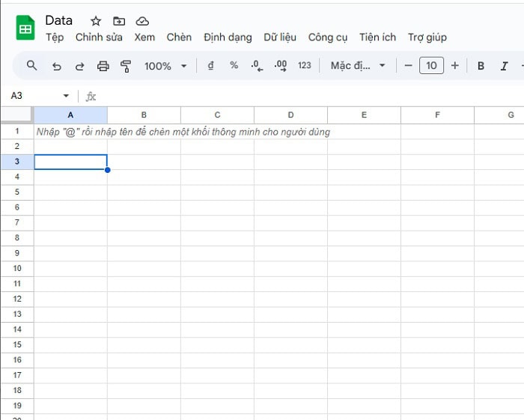Redo the last action
The height and width of the screenshot is (420, 524).
click(x=79, y=66)
